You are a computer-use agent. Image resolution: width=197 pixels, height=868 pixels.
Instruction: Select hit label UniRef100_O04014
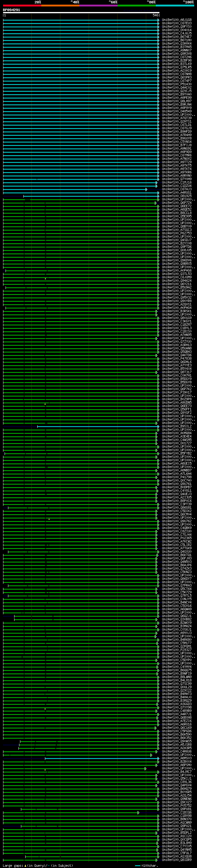177,30
